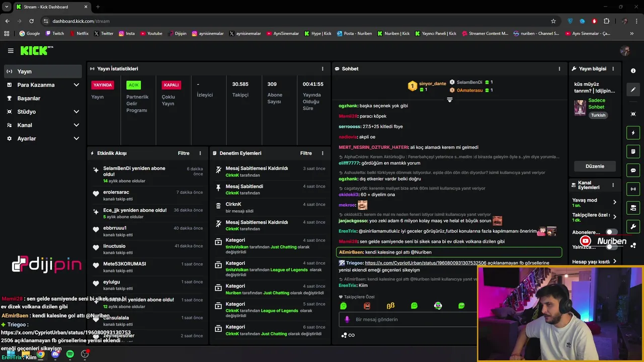644x362 pixels.
Task: Toggle the Yalnızca switch in Kanal Eylemleri
Action: point(611,247)
